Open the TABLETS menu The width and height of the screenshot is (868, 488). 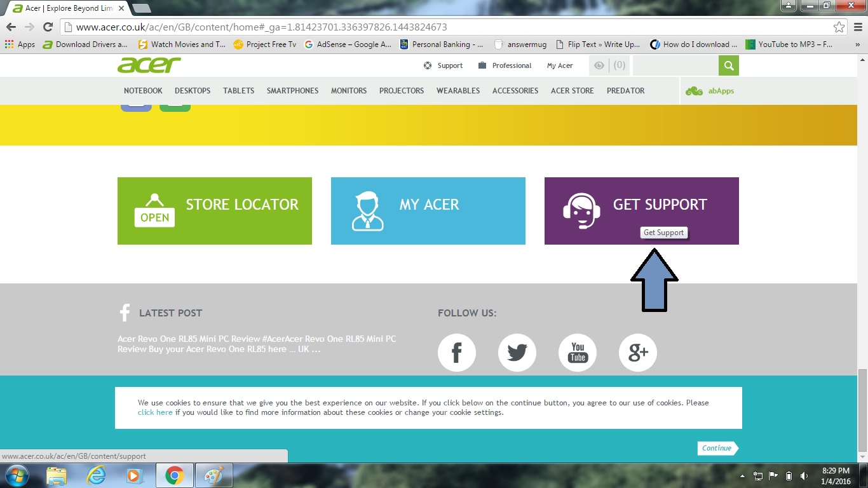coord(238,91)
